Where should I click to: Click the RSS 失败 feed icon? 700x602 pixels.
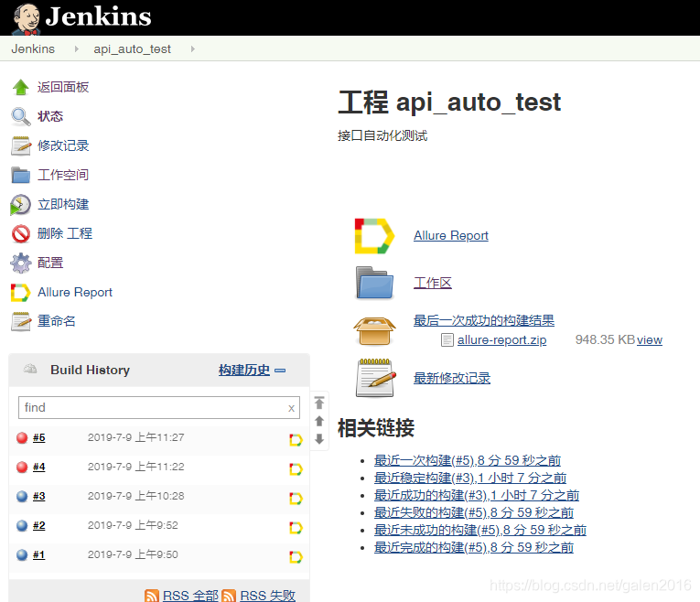click(229, 596)
